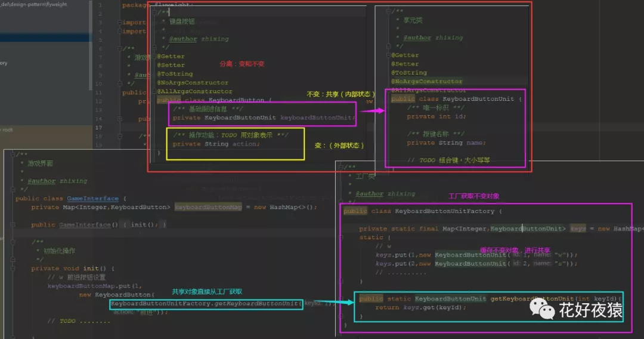Click 'private String name;' field
The width and height of the screenshot is (644, 339).
tap(447, 143)
